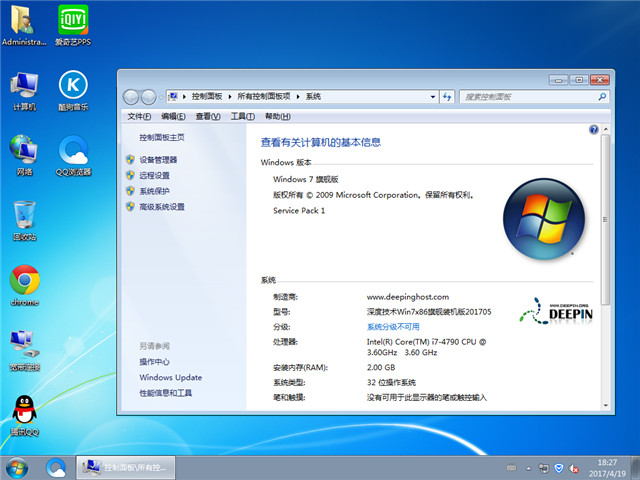Open the 工具(T) menu
The height and width of the screenshot is (480, 640).
tap(243, 117)
